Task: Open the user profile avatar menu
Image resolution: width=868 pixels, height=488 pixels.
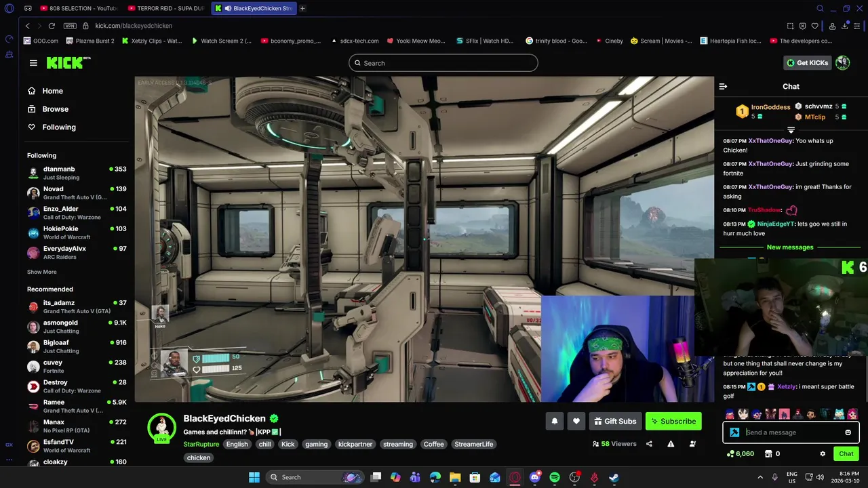Action: (x=842, y=63)
